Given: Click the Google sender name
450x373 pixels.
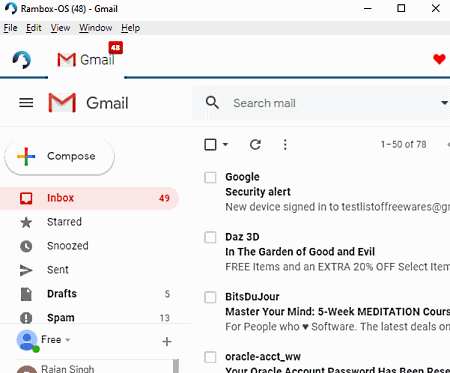Looking at the screenshot, I should click(x=242, y=177).
